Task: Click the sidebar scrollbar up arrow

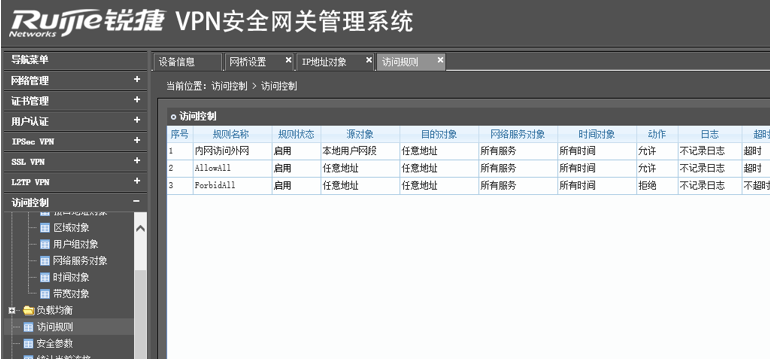Action: [140, 229]
